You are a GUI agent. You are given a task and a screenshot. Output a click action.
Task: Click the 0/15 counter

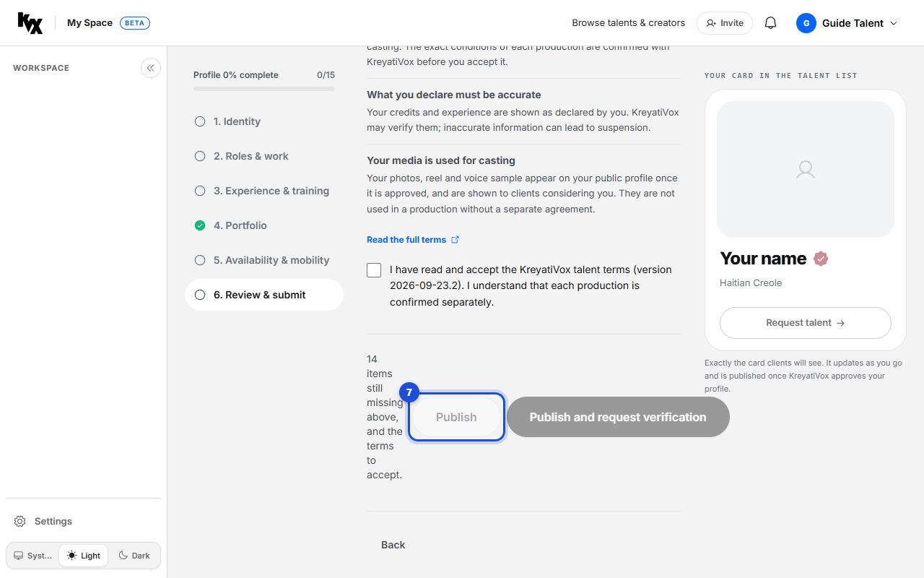click(x=326, y=75)
